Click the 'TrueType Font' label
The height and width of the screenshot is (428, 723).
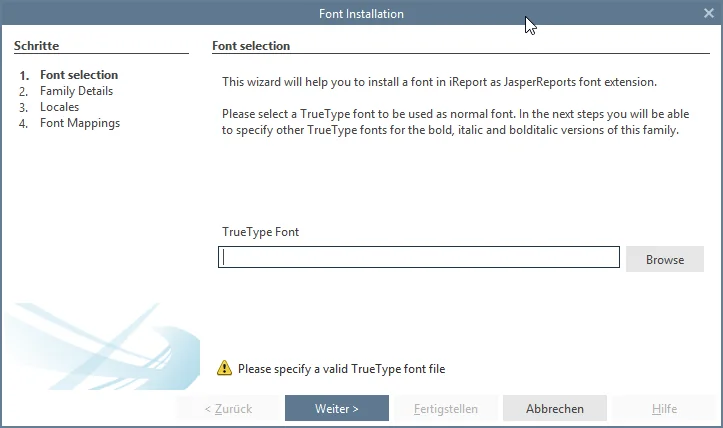coord(261,232)
